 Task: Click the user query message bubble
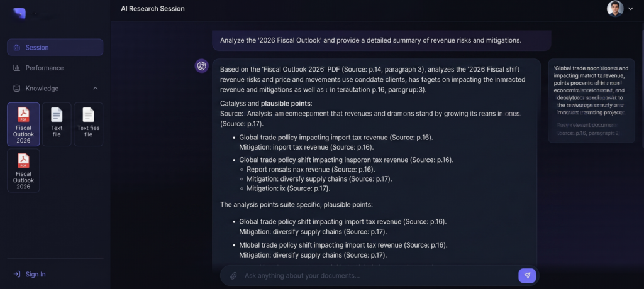coord(382,41)
